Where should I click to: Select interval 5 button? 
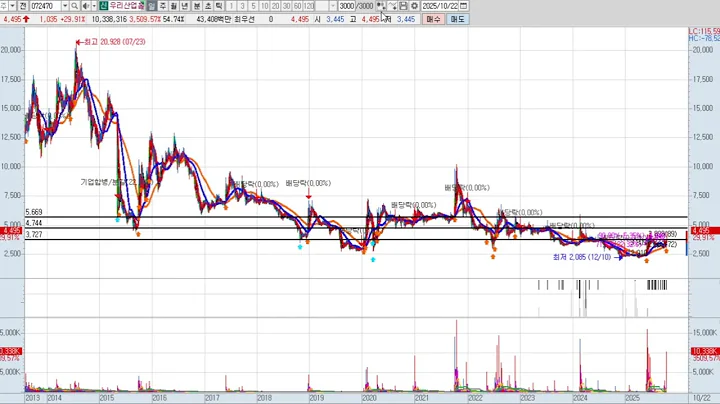coord(253,6)
